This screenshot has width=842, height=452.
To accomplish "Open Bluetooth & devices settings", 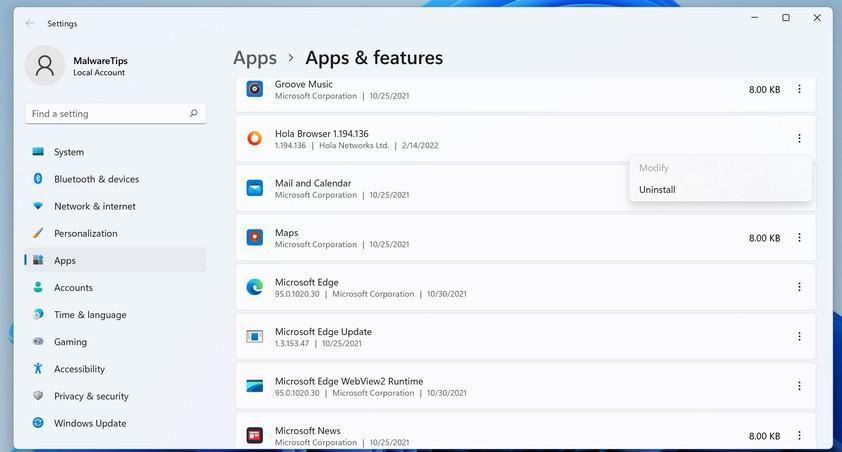I will click(115, 179).
